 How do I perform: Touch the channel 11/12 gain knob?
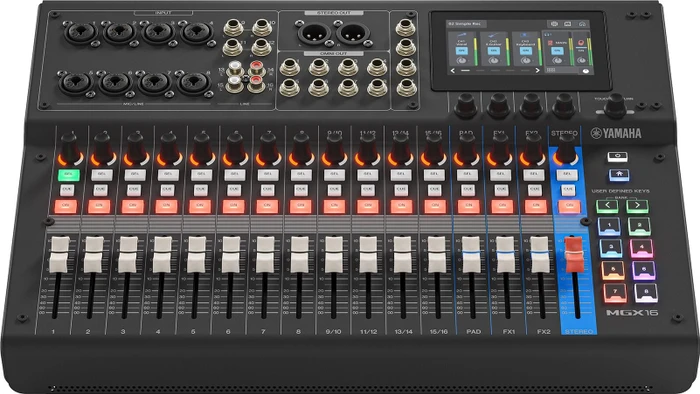pyautogui.click(x=368, y=149)
